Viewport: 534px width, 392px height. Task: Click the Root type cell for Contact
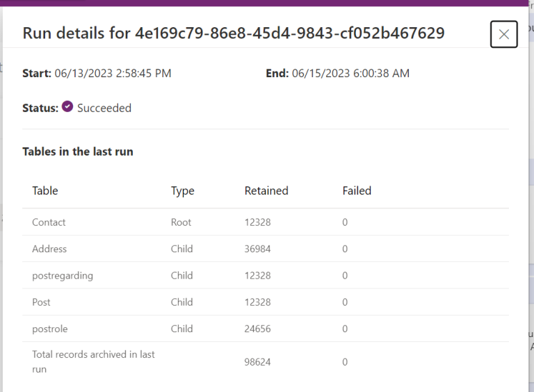click(181, 222)
